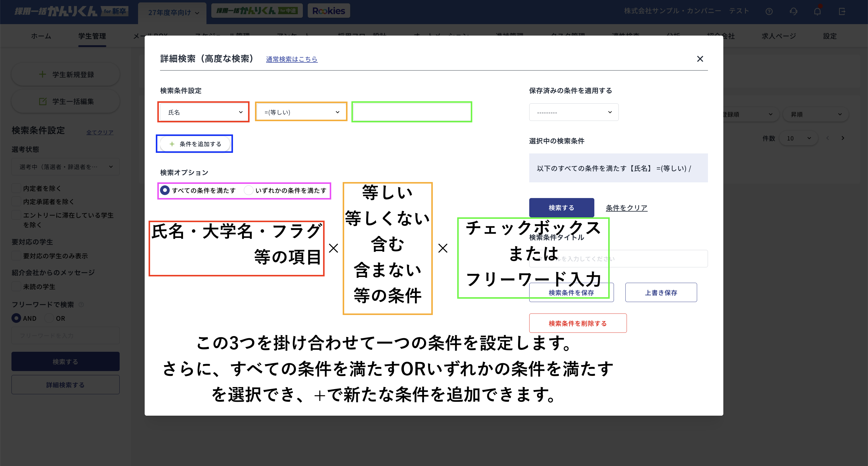Open the help question-mark icon in header

tap(769, 11)
